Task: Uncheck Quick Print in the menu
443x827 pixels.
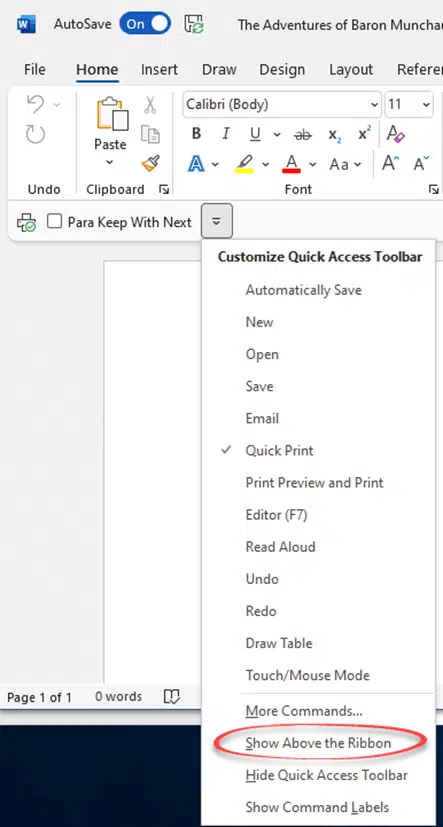Action: coord(280,450)
